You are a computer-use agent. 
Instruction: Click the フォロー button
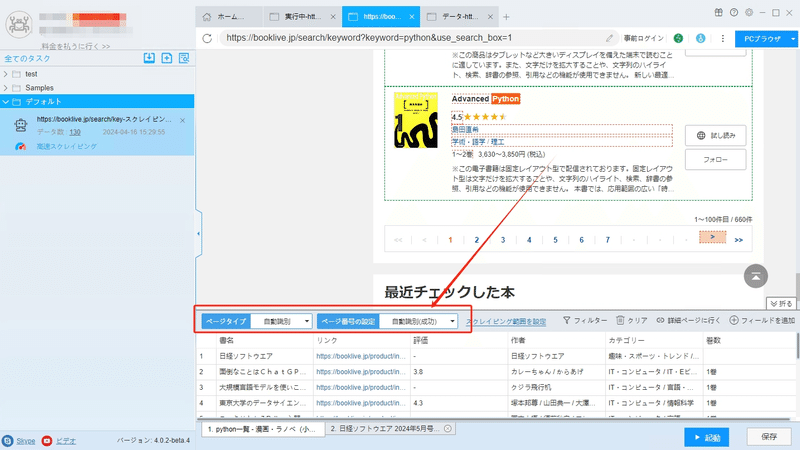coord(715,159)
